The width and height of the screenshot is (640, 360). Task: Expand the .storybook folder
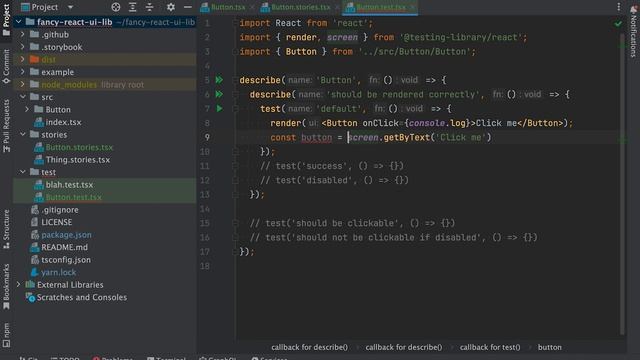tap(23, 47)
